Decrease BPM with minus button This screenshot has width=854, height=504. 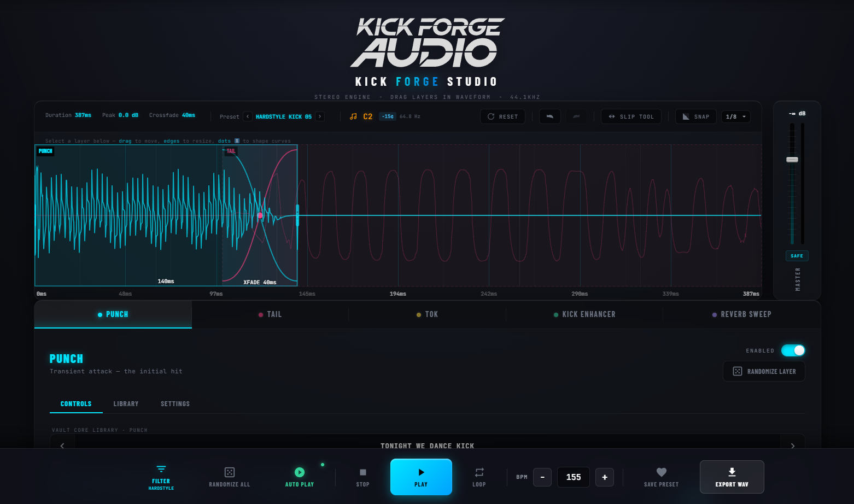pos(542,477)
